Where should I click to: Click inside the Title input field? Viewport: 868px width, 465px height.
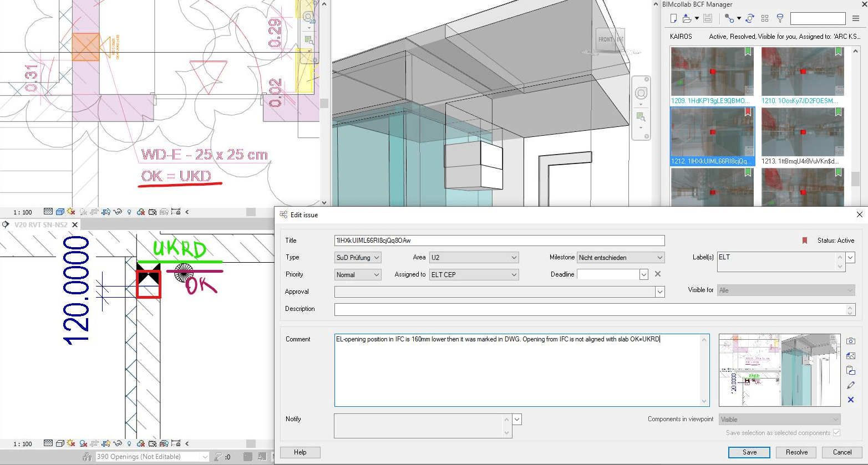[499, 241]
